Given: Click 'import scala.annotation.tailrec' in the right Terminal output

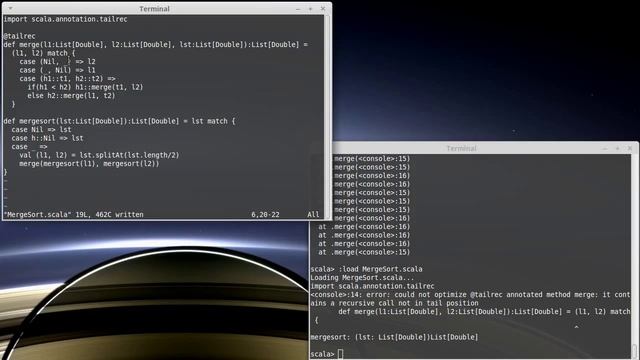Looking at the screenshot, I should pos(372,286).
